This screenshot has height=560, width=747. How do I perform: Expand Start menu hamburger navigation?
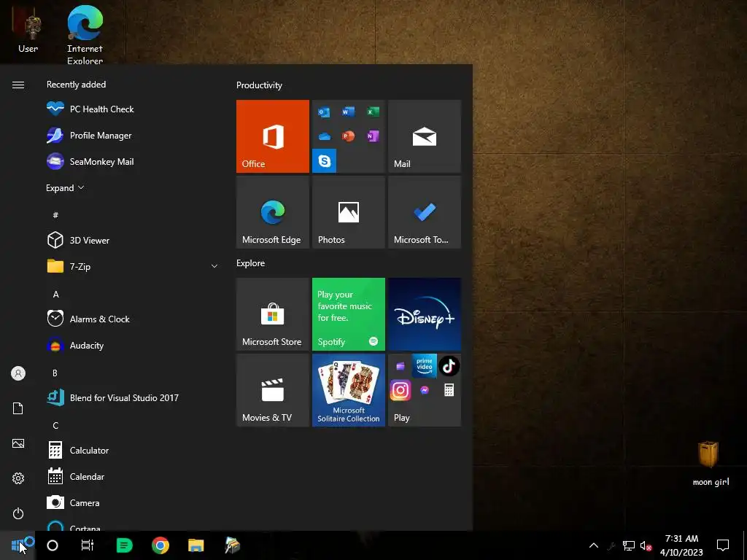(18, 85)
